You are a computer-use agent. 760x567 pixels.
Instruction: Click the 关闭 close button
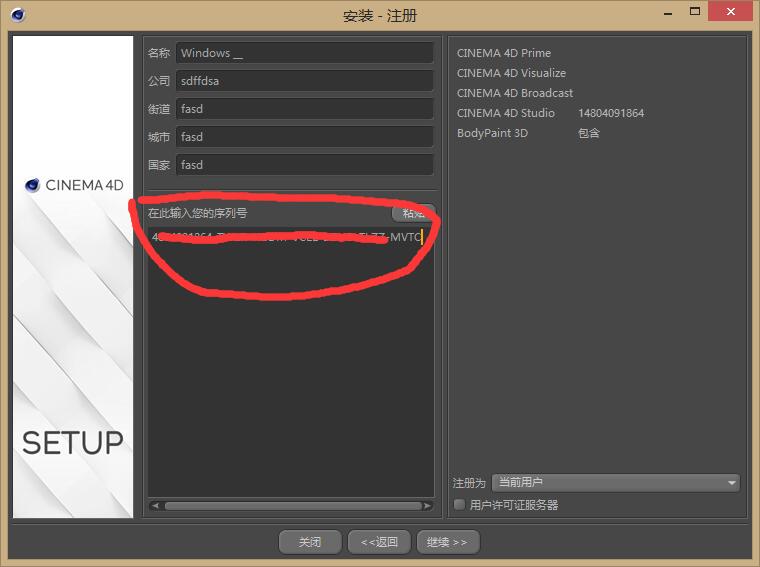point(310,542)
